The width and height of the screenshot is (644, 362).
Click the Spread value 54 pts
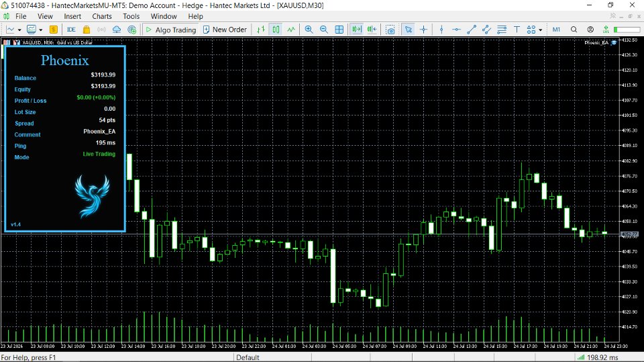107,120
